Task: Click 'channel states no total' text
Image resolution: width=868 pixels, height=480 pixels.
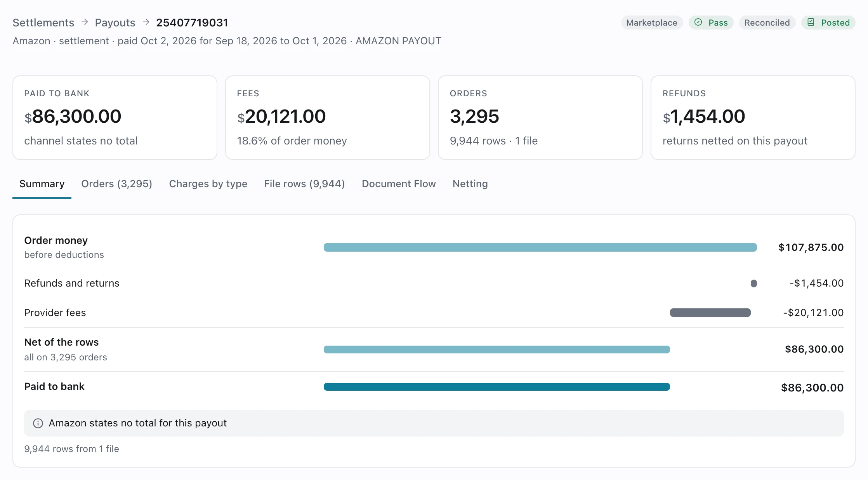Action: pos(81,141)
